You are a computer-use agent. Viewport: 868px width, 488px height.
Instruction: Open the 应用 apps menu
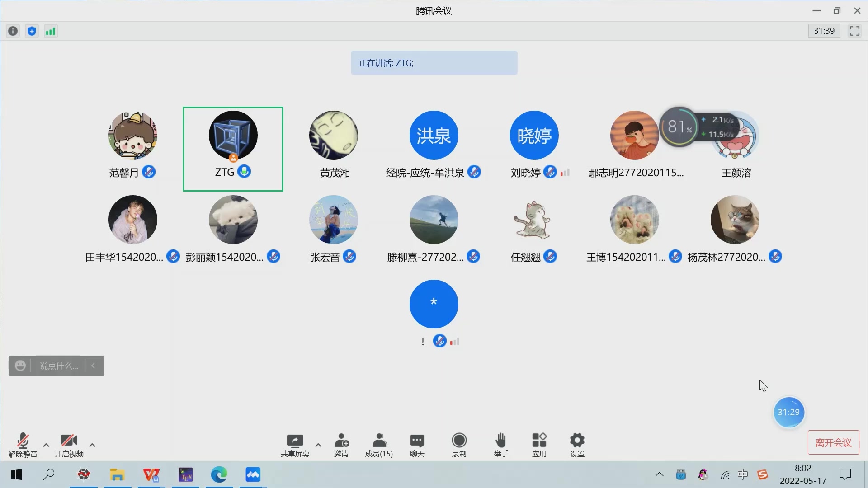click(539, 445)
